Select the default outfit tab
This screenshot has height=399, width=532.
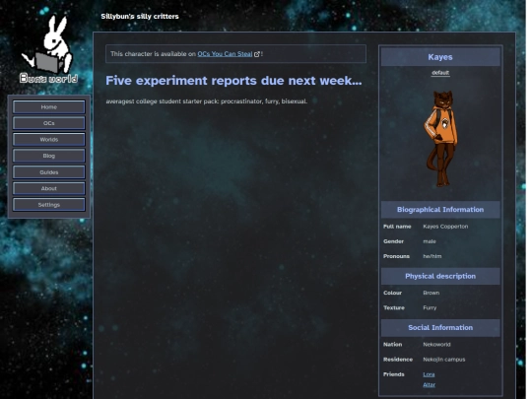440,73
